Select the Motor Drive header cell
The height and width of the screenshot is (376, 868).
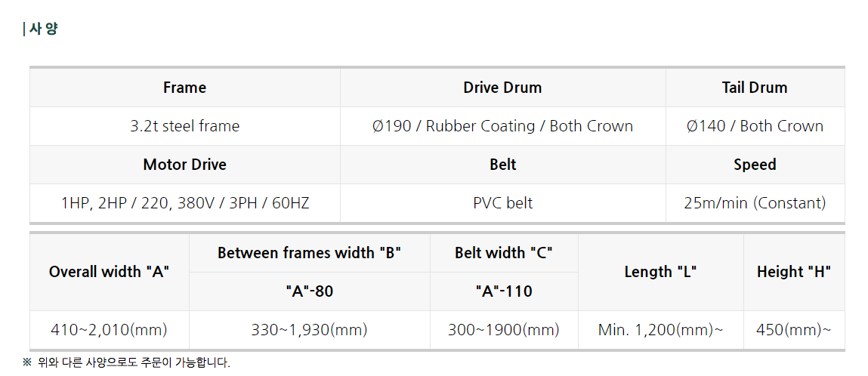point(185,165)
